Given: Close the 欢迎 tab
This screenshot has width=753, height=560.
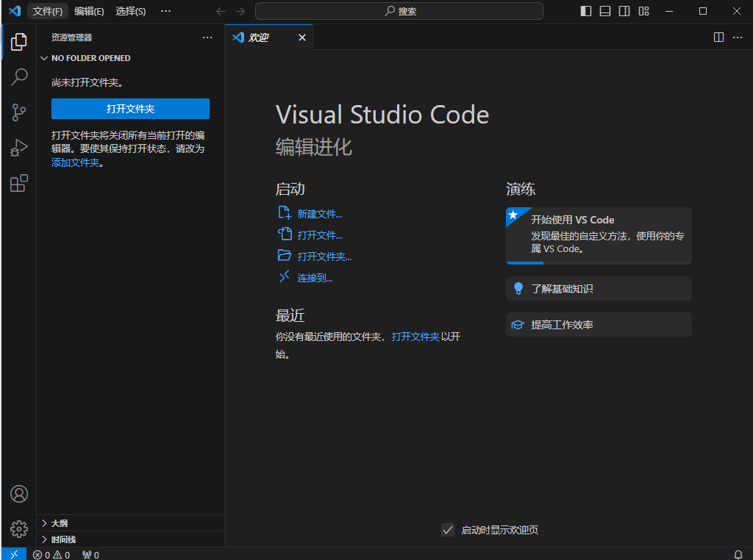Looking at the screenshot, I should click(x=302, y=37).
